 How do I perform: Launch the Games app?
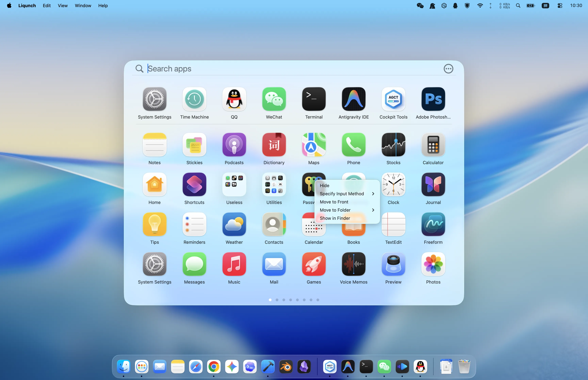pos(314,264)
